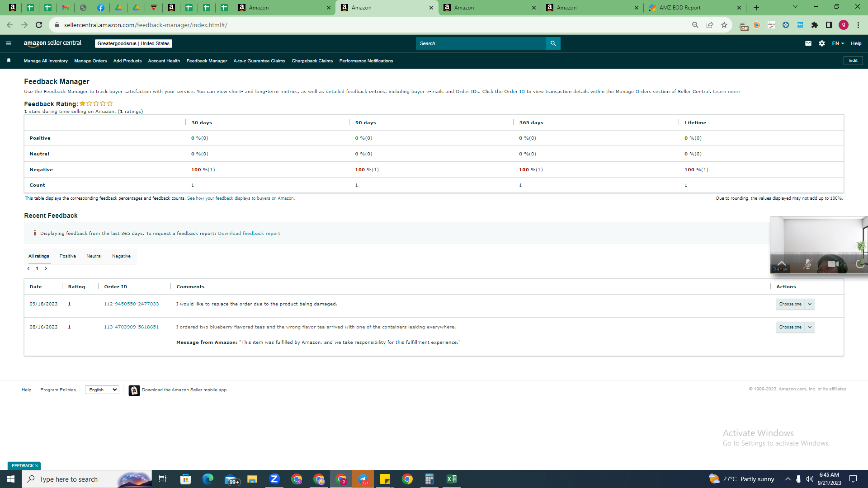868x488 pixels.
Task: Click the share page icon in address bar
Action: [x=710, y=25]
